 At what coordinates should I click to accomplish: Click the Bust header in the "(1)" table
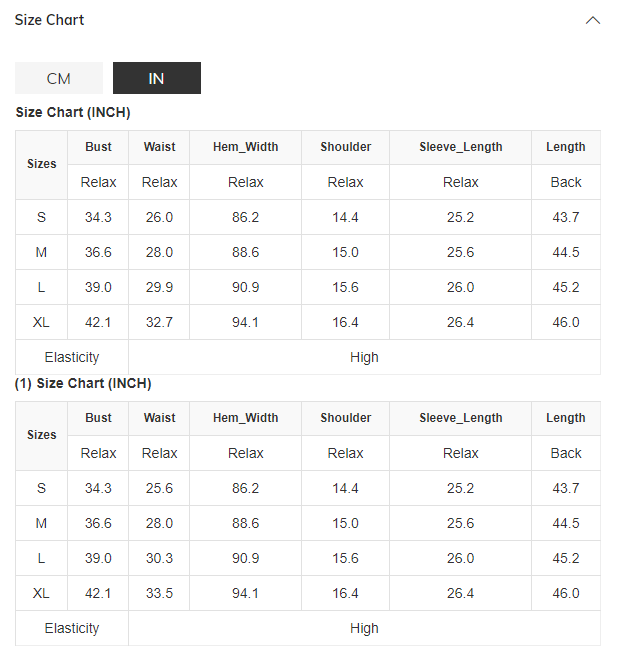[98, 418]
